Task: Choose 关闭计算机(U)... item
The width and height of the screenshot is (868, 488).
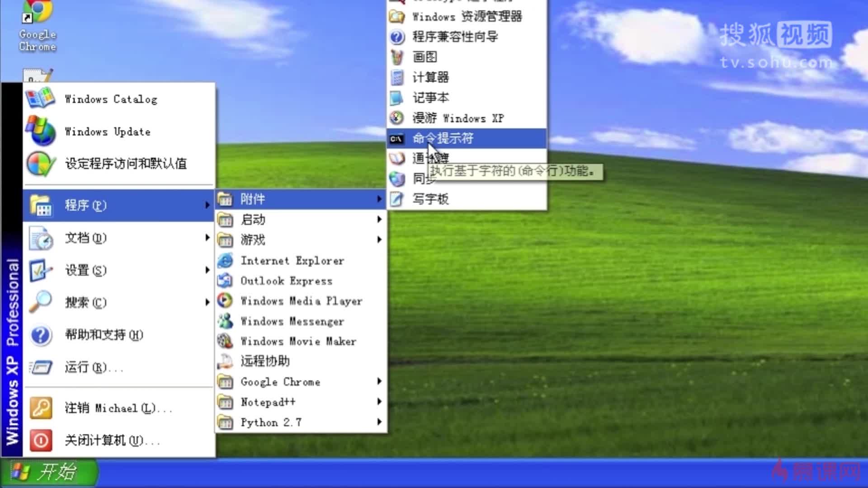Action: (119, 440)
